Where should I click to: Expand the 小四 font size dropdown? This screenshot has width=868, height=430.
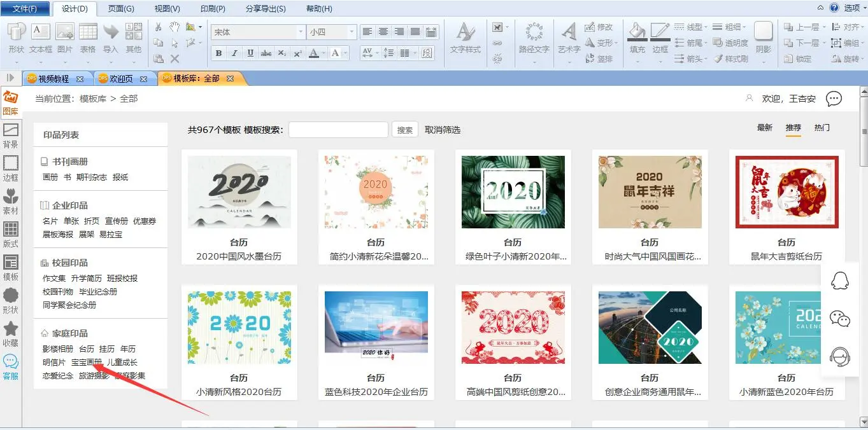[x=351, y=32]
